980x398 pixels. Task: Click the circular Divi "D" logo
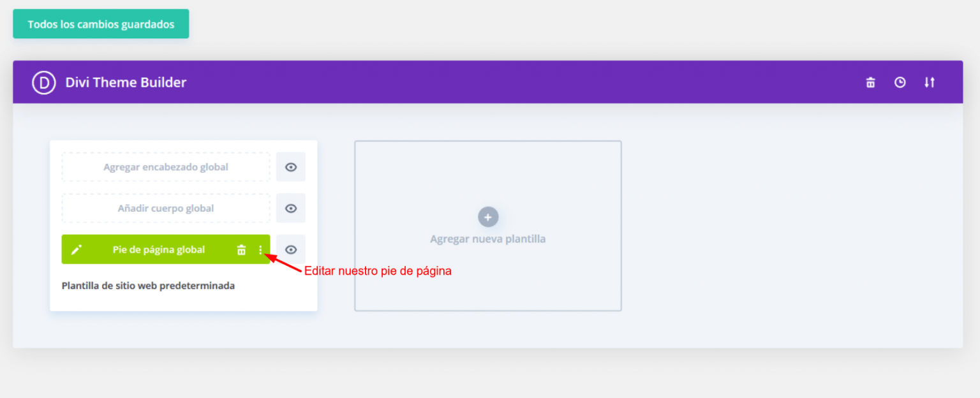(44, 82)
